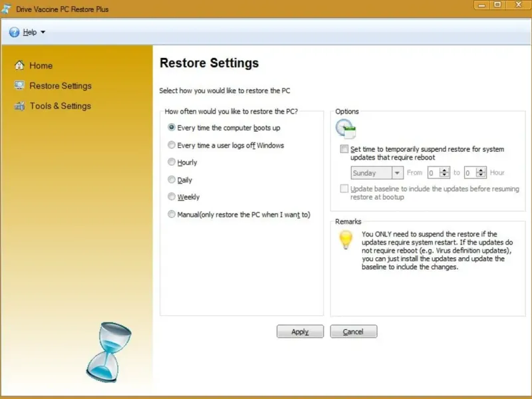
Task: Click 'Select how you would like to restore the PC'
Action: pos(225,91)
